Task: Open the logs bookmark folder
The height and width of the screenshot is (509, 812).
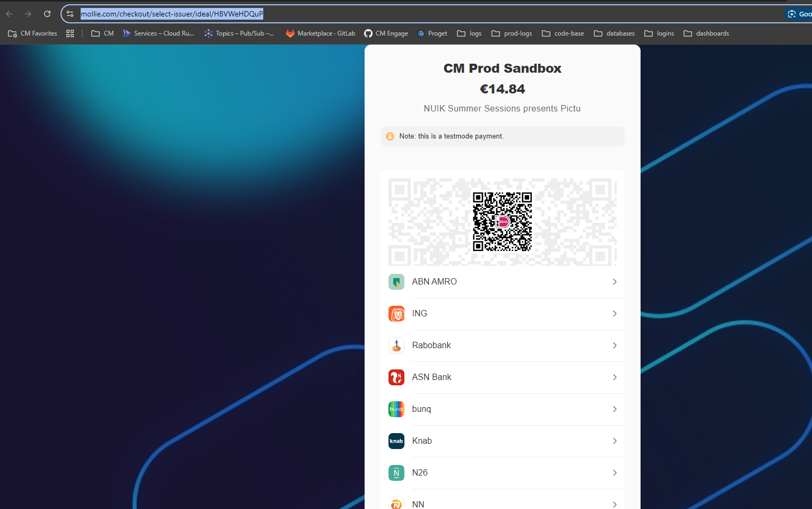Action: [469, 33]
